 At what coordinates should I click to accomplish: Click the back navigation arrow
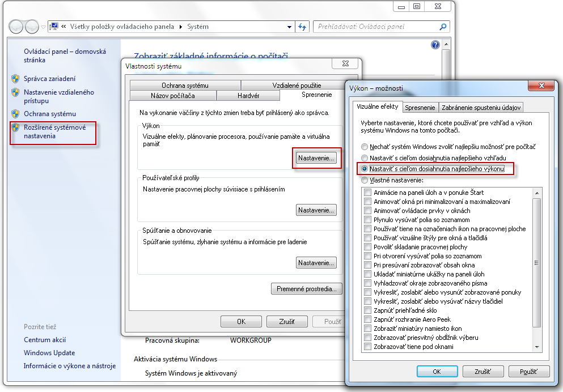click(x=16, y=27)
